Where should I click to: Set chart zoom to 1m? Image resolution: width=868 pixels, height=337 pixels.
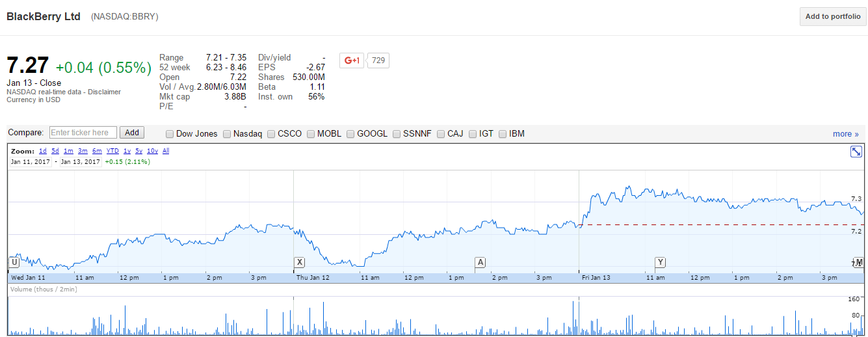coord(68,151)
